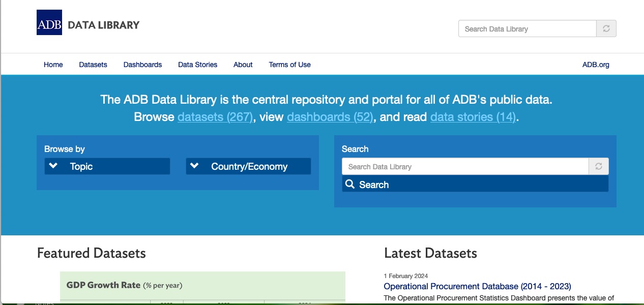
Task: Click the refresh icon in the Search panel
Action: pyautogui.click(x=598, y=167)
